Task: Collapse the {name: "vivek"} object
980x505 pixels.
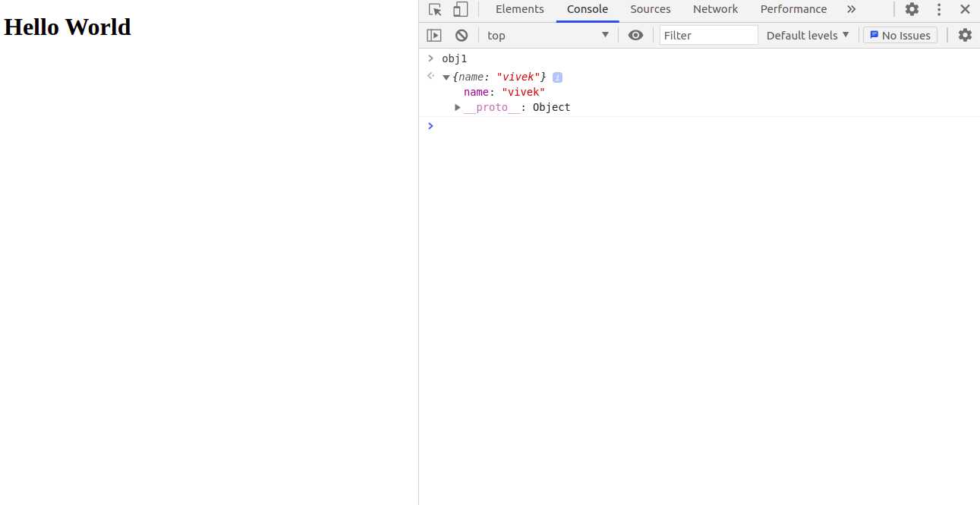Action: point(446,77)
